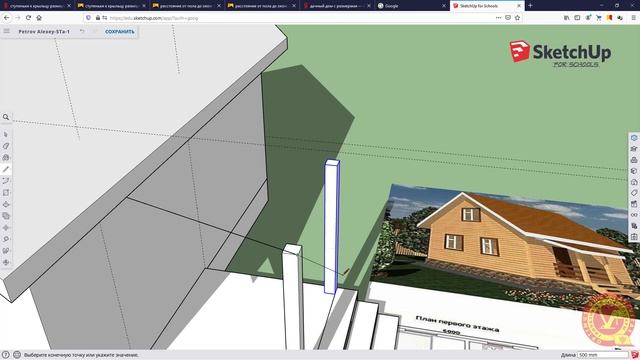The image size is (640, 360).
Task: Click the Undo arrow
Action: (82, 31)
